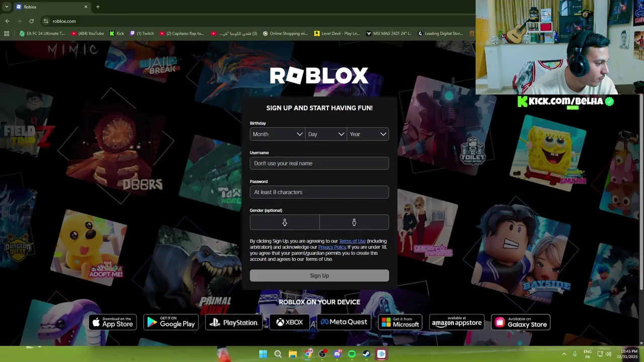Open the Windows Start menu
This screenshot has height=362, width=644.
click(263, 354)
